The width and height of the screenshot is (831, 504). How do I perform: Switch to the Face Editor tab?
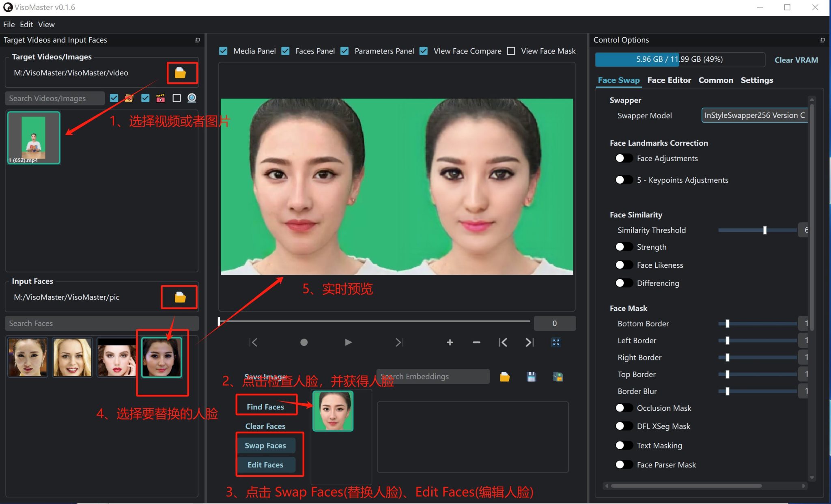tap(669, 80)
